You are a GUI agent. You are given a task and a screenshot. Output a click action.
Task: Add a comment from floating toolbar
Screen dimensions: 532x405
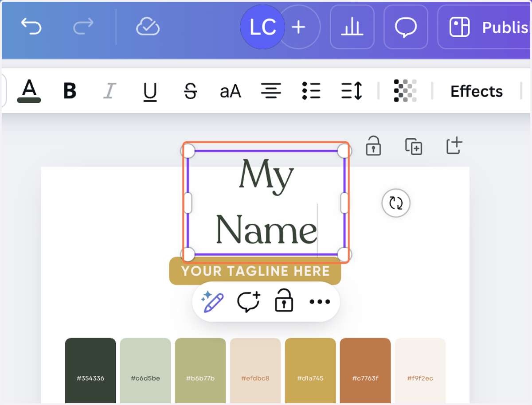[249, 302]
